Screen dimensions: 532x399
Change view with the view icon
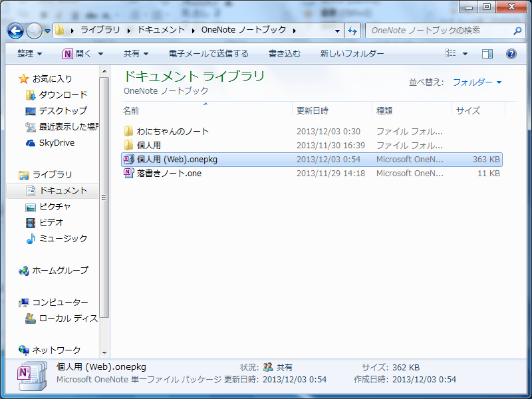[x=451, y=54]
